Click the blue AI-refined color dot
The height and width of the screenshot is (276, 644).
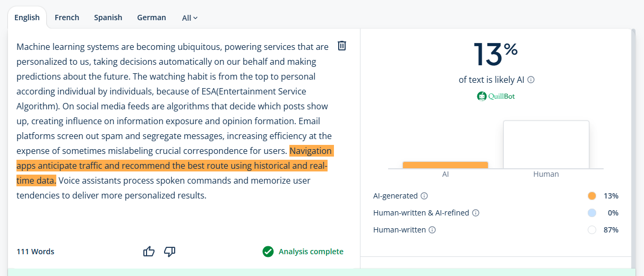(592, 213)
